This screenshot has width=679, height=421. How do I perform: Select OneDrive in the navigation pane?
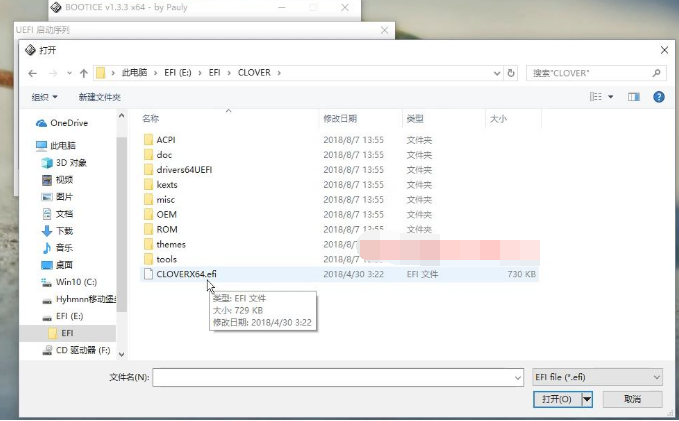click(x=68, y=123)
